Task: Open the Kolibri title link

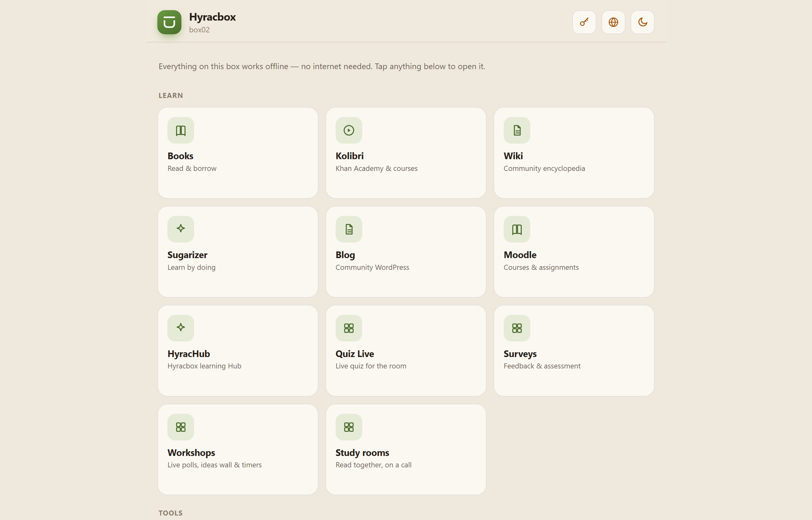Action: point(350,156)
